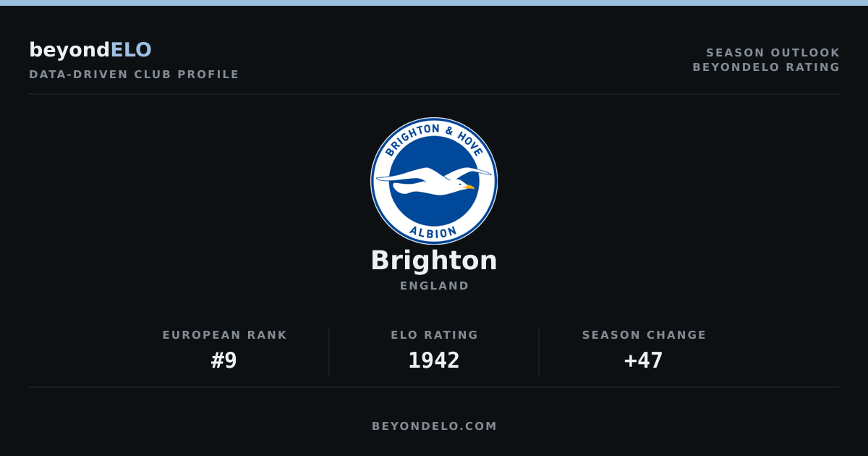Select the 'DATA-DRIVEN CLUB PROFILE' subtitle
Image resolution: width=868 pixels, height=456 pixels.
click(134, 75)
